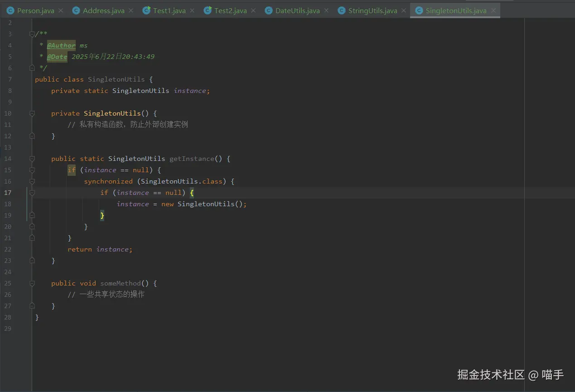
Task: Close the DateUtils.java tab
Action: [326, 11]
